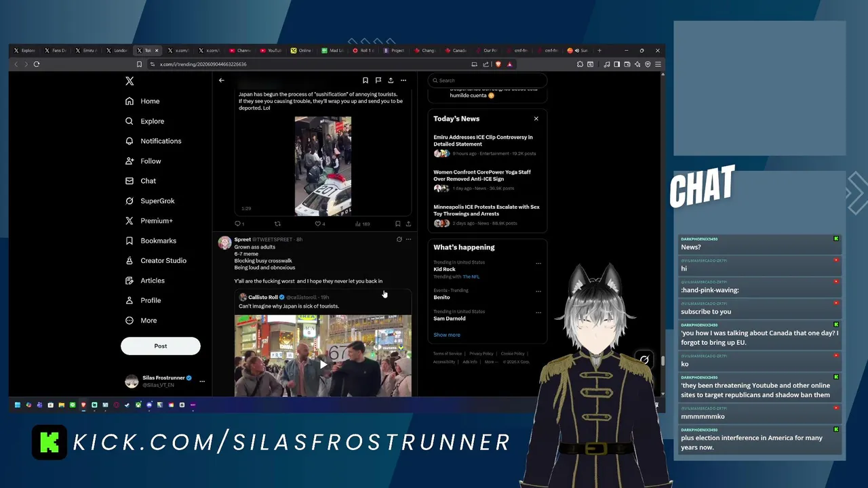Screen dimensions: 868x488
Task: Reload the browser page
Action: point(37,64)
